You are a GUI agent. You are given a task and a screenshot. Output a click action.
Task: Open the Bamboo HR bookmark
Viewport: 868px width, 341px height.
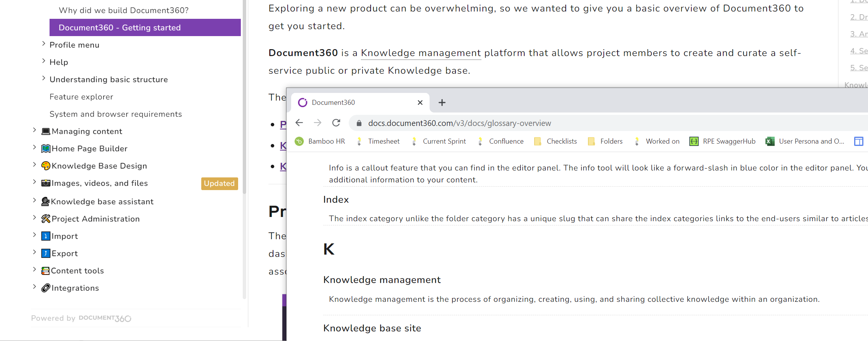320,141
